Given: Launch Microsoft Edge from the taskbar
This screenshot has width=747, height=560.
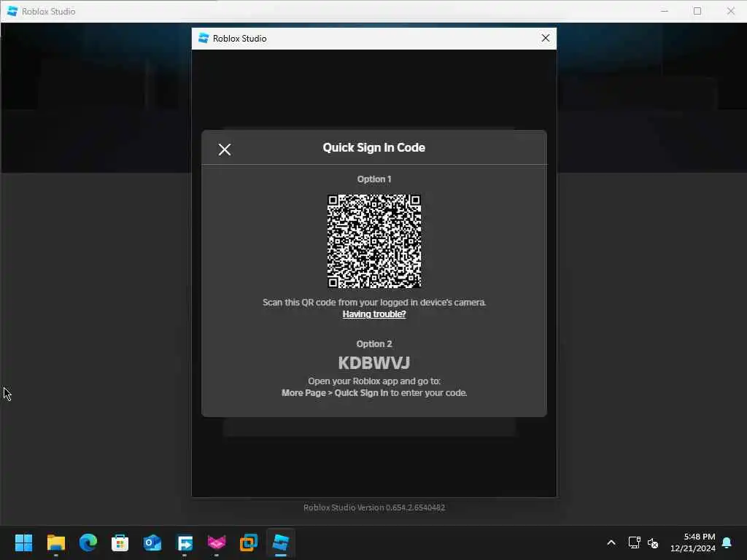Looking at the screenshot, I should click(x=88, y=542).
